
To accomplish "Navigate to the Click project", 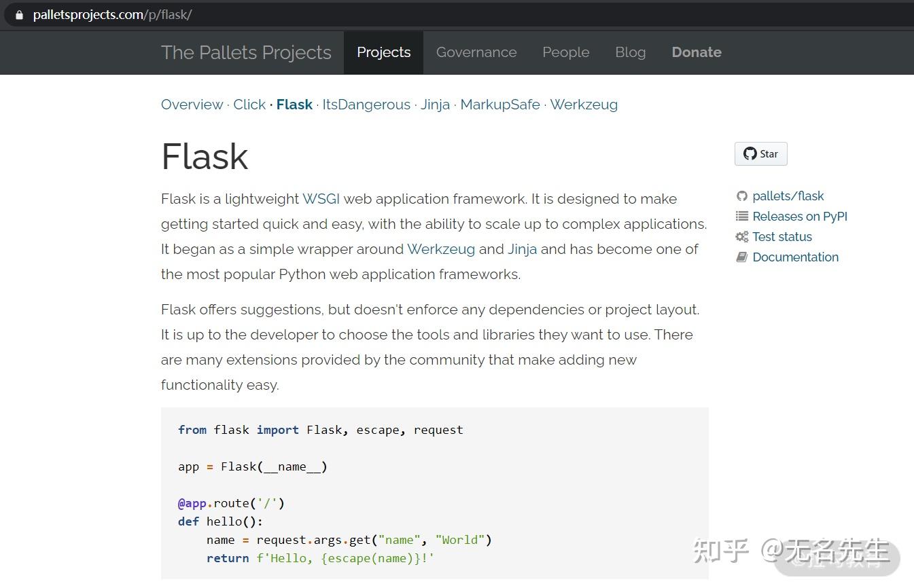I will 249,105.
